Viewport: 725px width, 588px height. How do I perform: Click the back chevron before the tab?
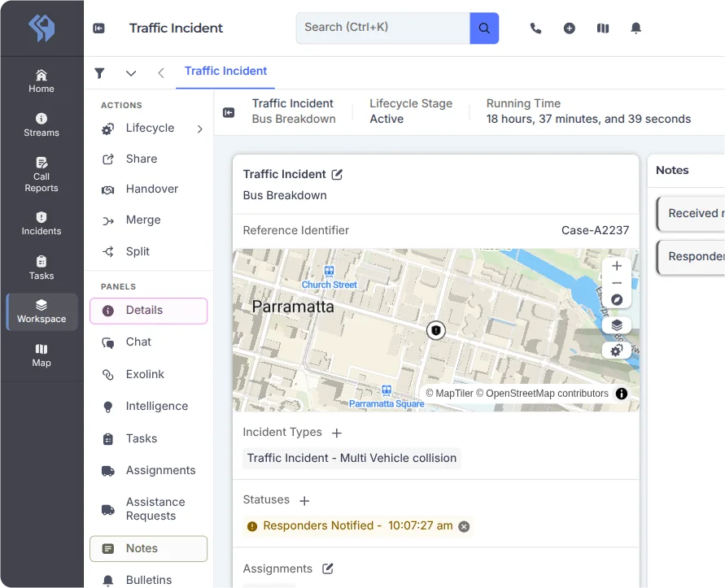click(161, 73)
